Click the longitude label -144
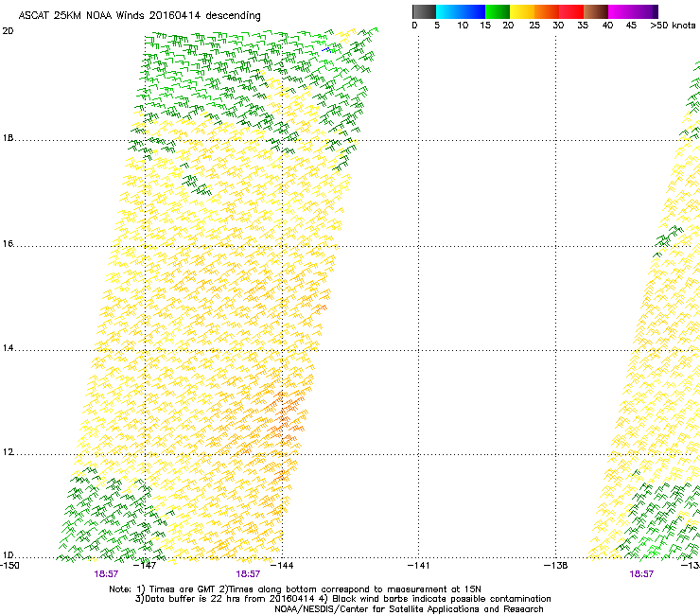Viewport: 700px width, 615px height. click(x=282, y=566)
